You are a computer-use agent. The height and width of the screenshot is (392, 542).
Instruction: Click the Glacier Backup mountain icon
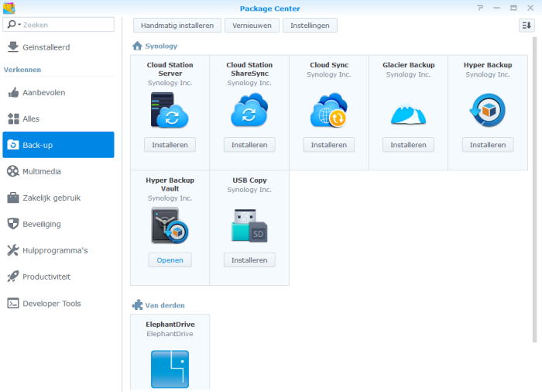408,112
